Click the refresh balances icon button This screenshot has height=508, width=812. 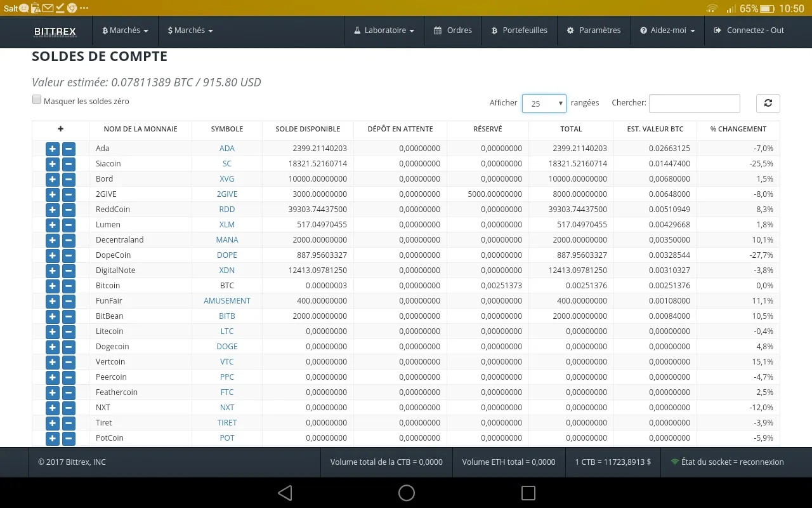[768, 103]
